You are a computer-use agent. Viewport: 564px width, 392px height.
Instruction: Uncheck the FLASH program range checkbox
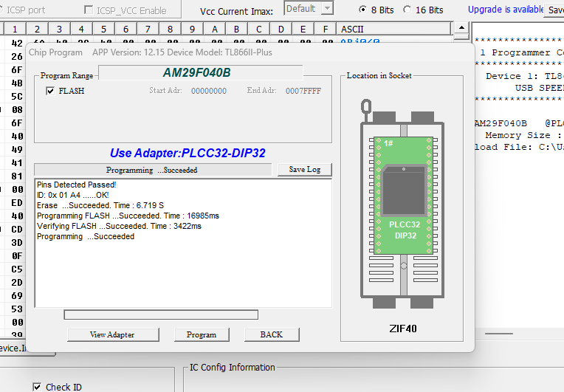[x=50, y=91]
